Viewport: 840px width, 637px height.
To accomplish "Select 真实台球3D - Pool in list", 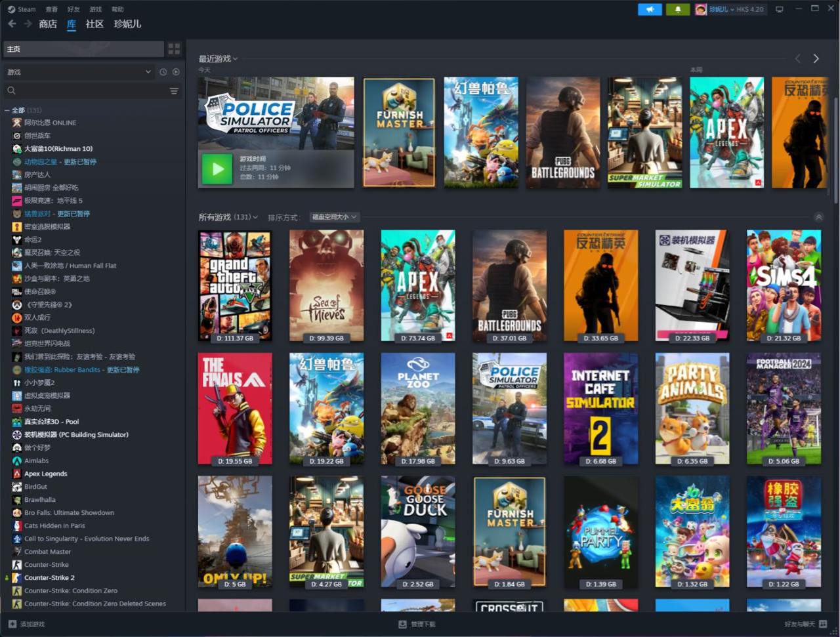I will 51,422.
